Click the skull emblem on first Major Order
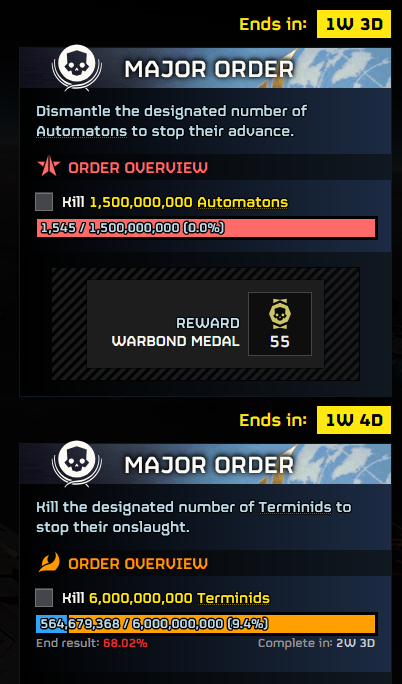Viewport: 402px width, 684px height. 77,68
